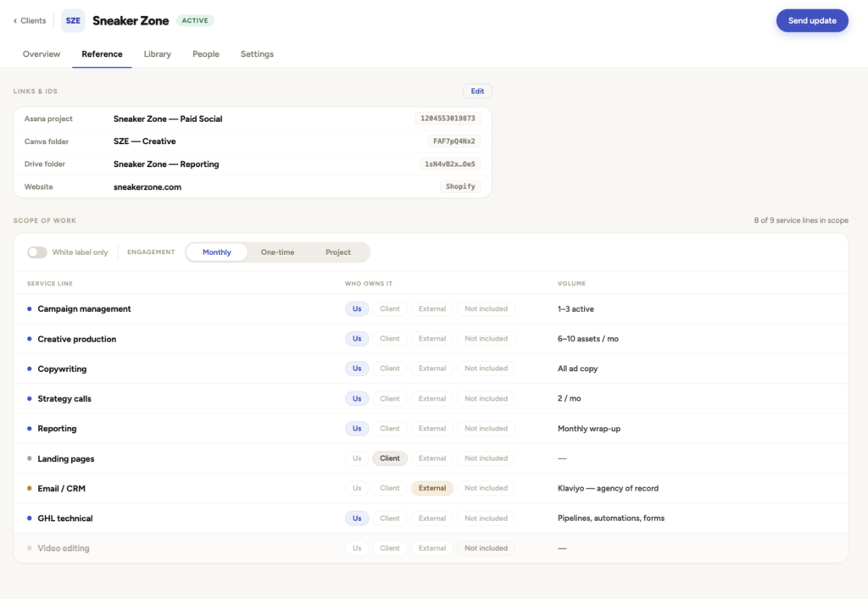Click the struck-through Video editing row
Viewport: 868px width, 599px height.
click(x=431, y=548)
